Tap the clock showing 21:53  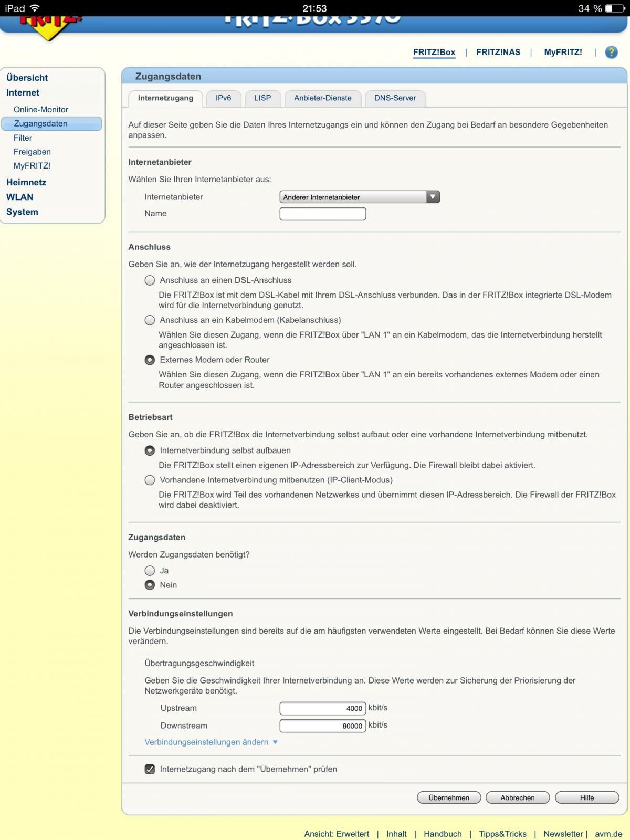pos(314,8)
